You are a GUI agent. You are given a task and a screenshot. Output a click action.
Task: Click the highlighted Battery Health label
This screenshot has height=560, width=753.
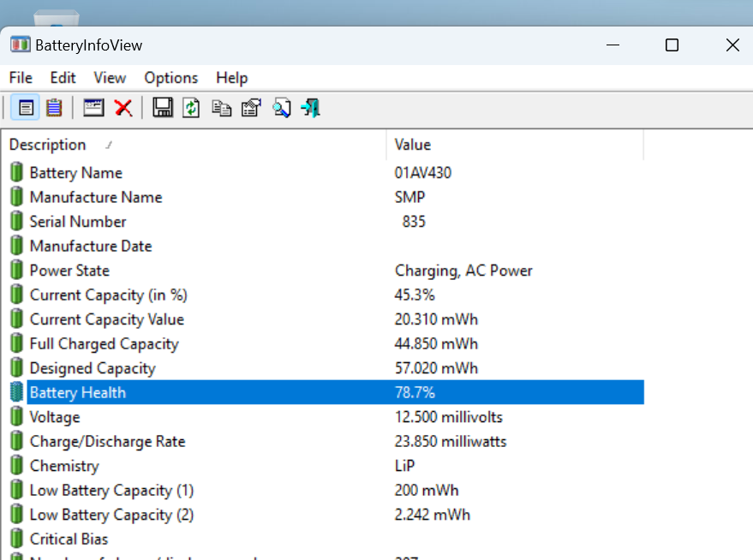pyautogui.click(x=78, y=392)
